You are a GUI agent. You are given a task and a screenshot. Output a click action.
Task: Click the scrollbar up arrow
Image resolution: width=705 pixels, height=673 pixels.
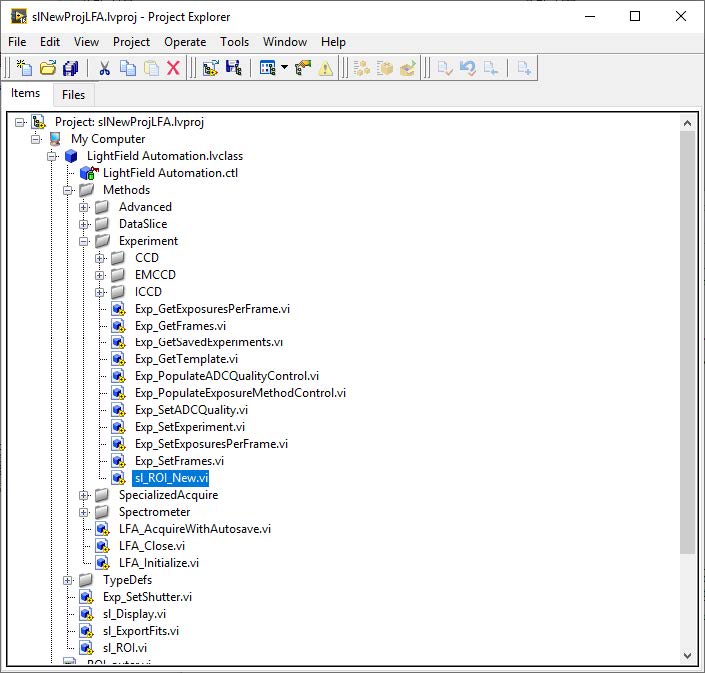(687, 123)
